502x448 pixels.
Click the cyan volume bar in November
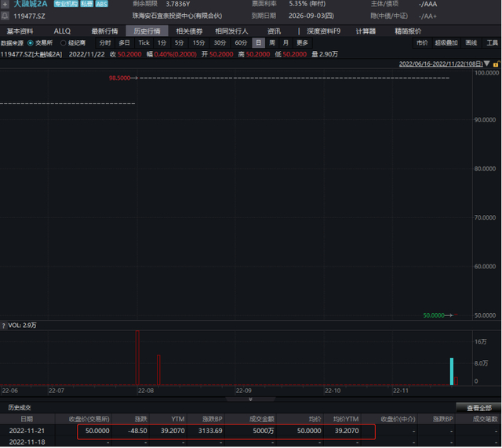coord(452,371)
